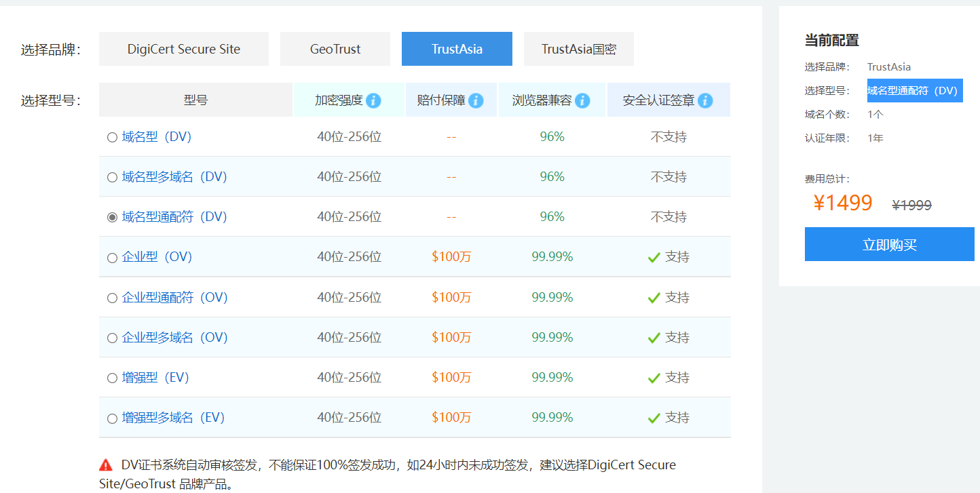Select the 企业型多域名（OV）radio button
The image size is (980, 493).
tap(112, 338)
